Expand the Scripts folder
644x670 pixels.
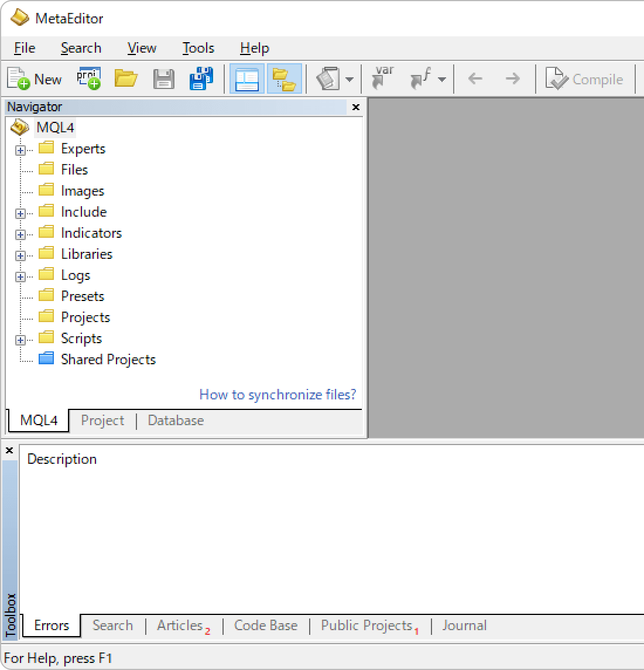20,340
